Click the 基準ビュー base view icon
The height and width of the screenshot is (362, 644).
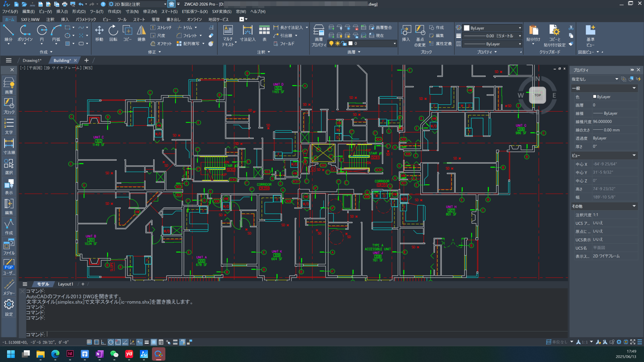(x=590, y=36)
